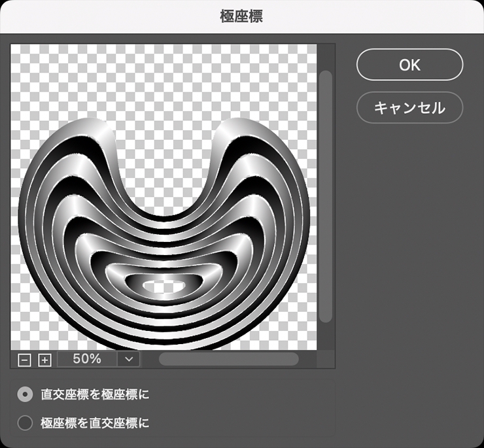
Task: Click the horizontal preview scrollbar thumb
Action: click(x=229, y=359)
